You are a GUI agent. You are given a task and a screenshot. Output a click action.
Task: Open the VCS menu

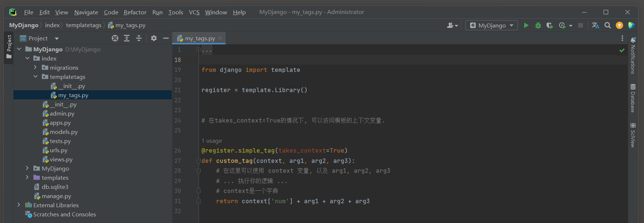click(x=194, y=12)
